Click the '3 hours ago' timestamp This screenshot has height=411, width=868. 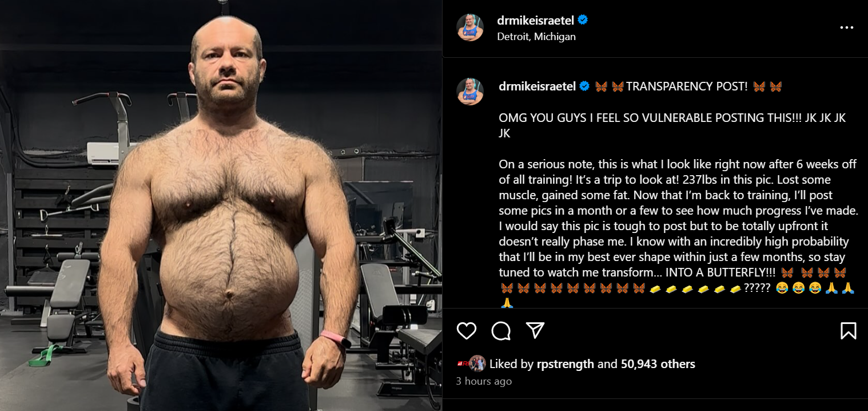[x=484, y=381]
